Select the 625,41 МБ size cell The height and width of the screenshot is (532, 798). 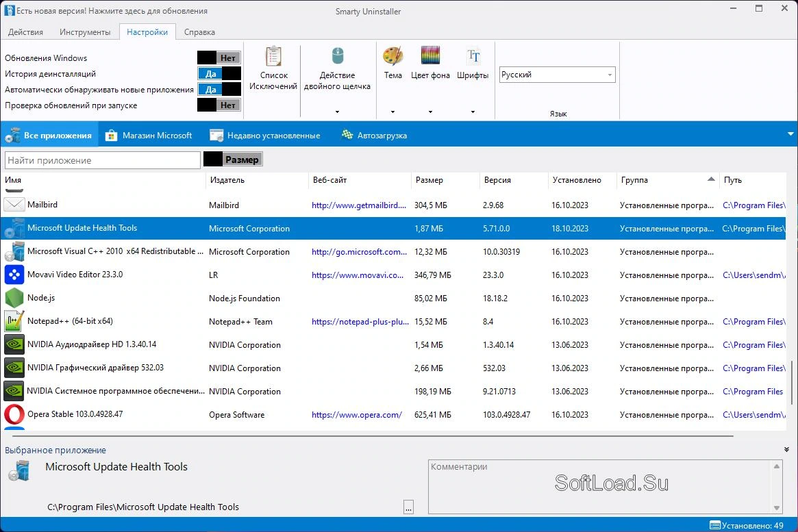point(433,415)
